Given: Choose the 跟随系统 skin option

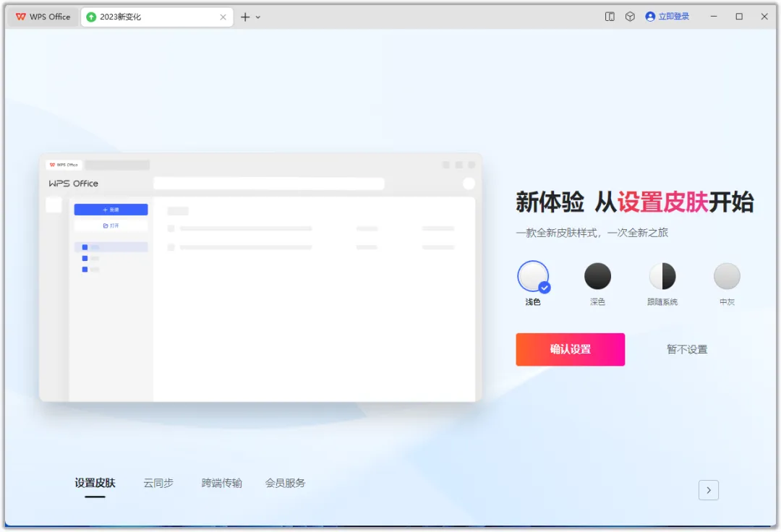Looking at the screenshot, I should click(662, 276).
